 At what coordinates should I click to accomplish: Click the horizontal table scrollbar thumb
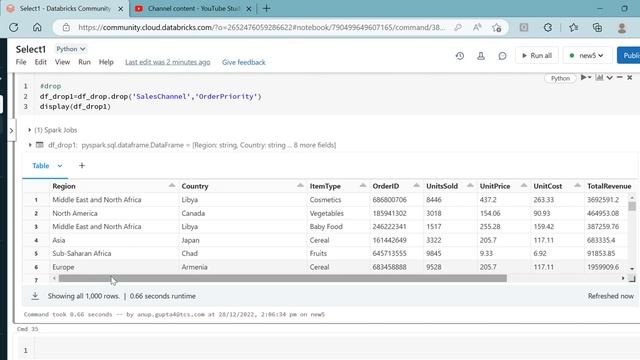[282, 278]
